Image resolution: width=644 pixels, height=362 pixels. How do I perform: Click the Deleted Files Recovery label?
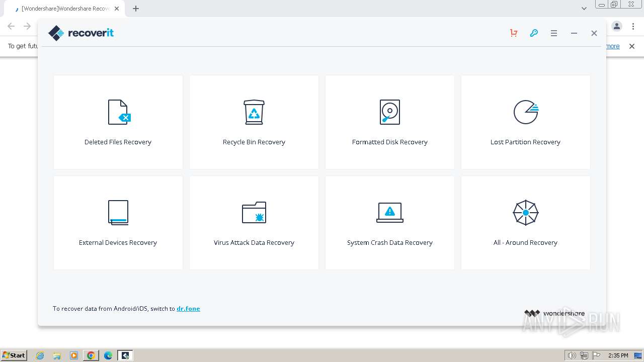point(118,142)
